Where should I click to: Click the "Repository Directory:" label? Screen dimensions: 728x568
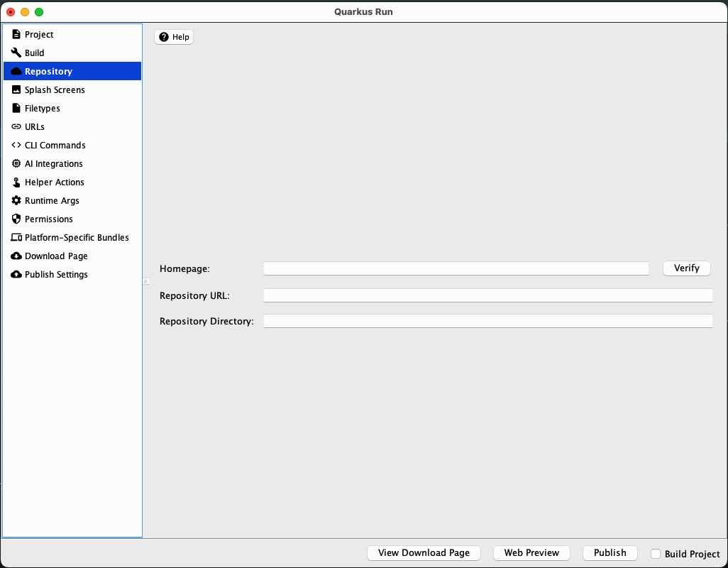tap(206, 322)
